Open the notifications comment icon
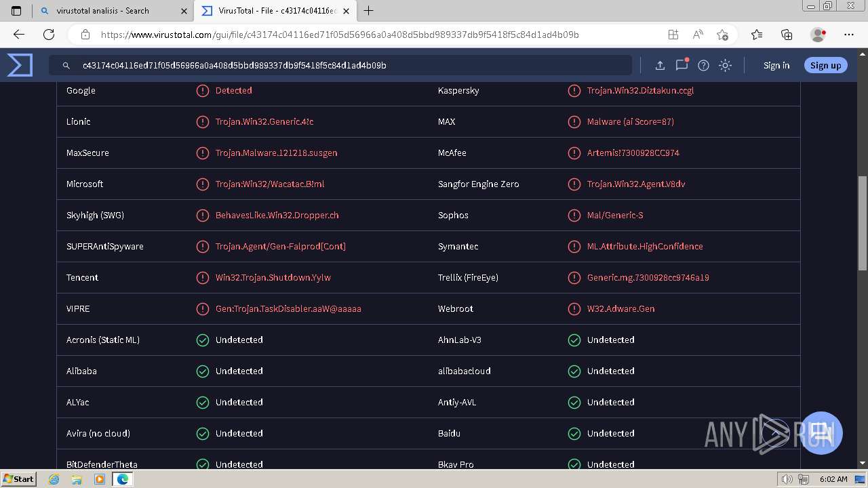868x488 pixels. click(682, 65)
